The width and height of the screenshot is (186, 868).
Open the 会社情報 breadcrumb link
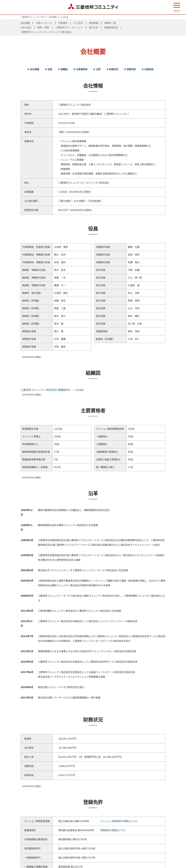point(53,17)
